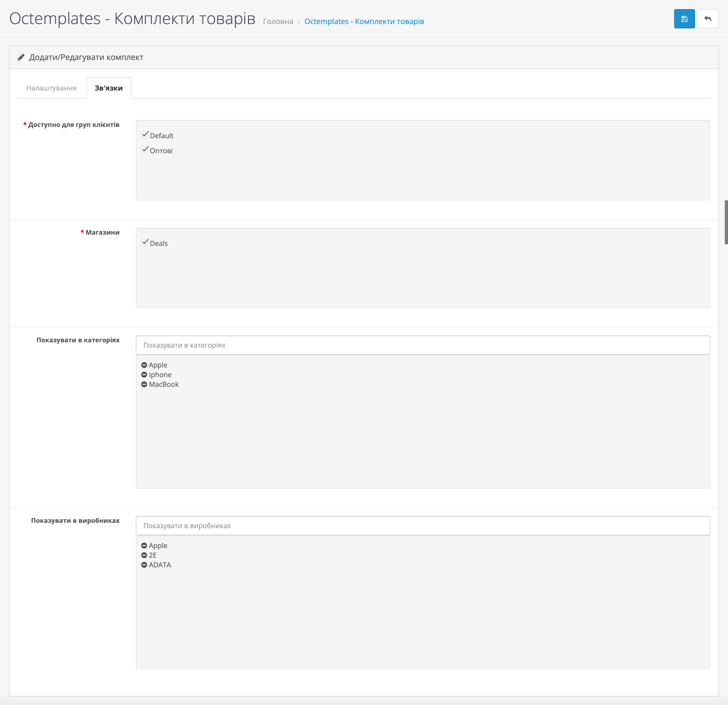
Task: Open the Налаштування tab
Action: click(51, 88)
